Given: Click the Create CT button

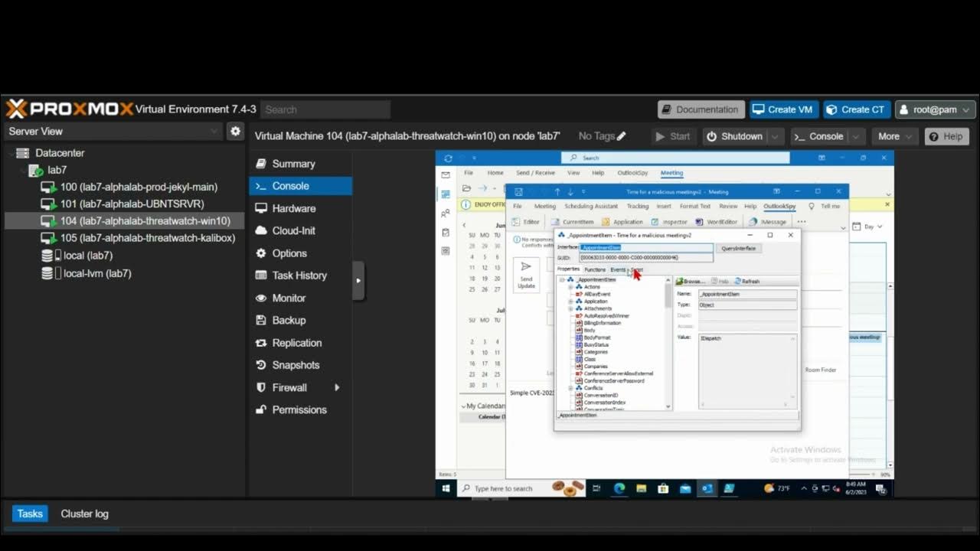Looking at the screenshot, I should pyautogui.click(x=857, y=109).
